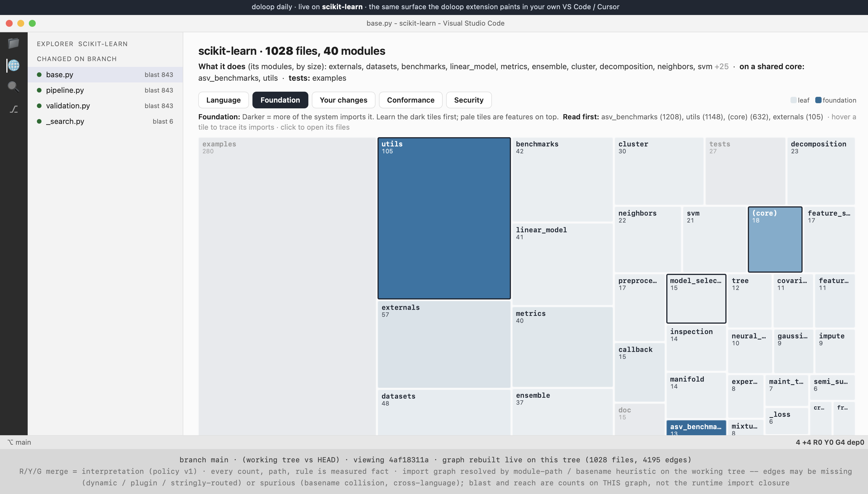Open the svm tile

click(x=714, y=240)
